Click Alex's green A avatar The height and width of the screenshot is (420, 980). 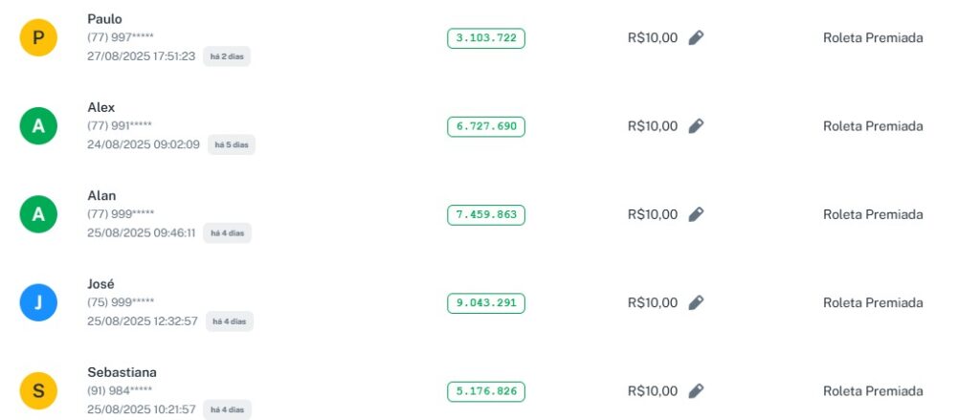pos(38,126)
